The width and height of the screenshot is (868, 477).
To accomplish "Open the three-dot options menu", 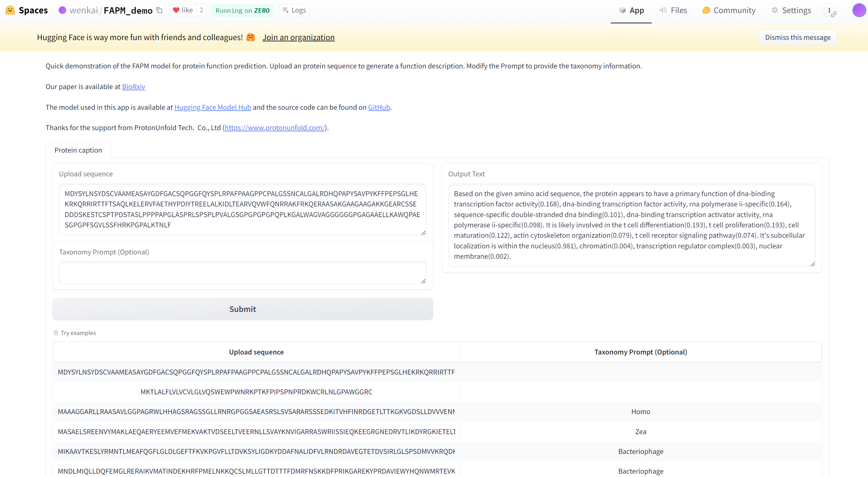I will [x=829, y=10].
